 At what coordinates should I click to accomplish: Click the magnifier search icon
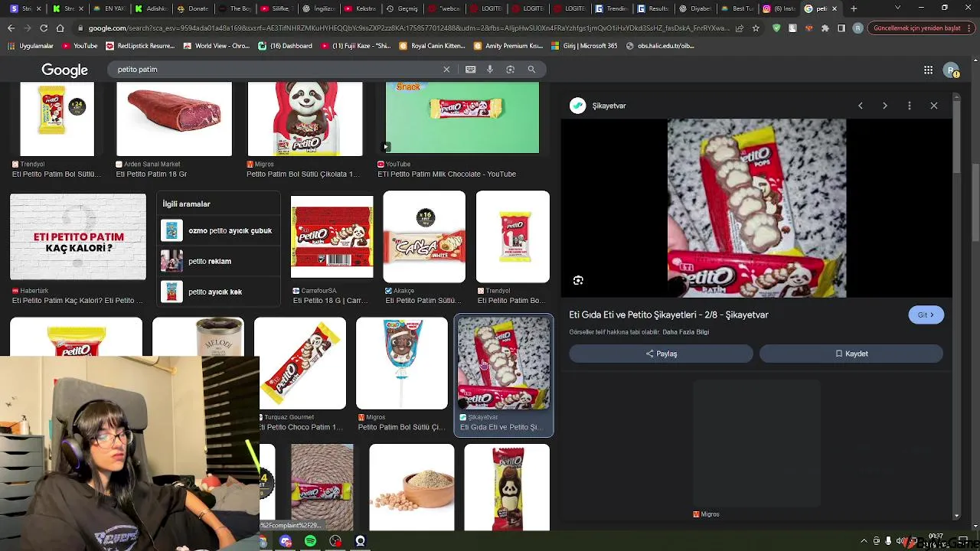[x=531, y=69]
